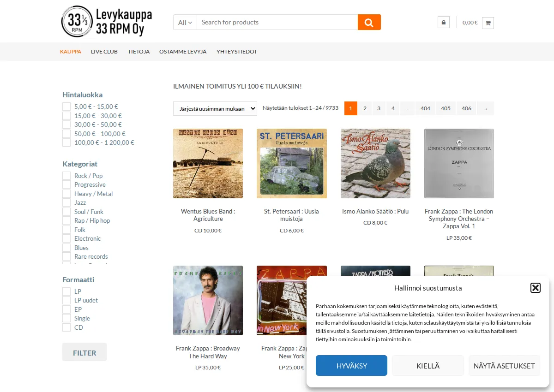
Task: Open Wentus Blues Band : Agriculture title link
Action: point(208,215)
